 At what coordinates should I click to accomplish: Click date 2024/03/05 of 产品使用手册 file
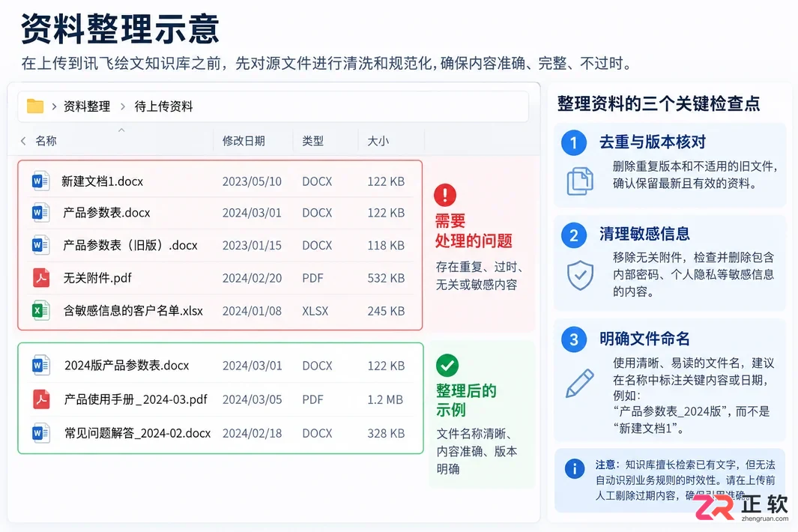pos(252,399)
